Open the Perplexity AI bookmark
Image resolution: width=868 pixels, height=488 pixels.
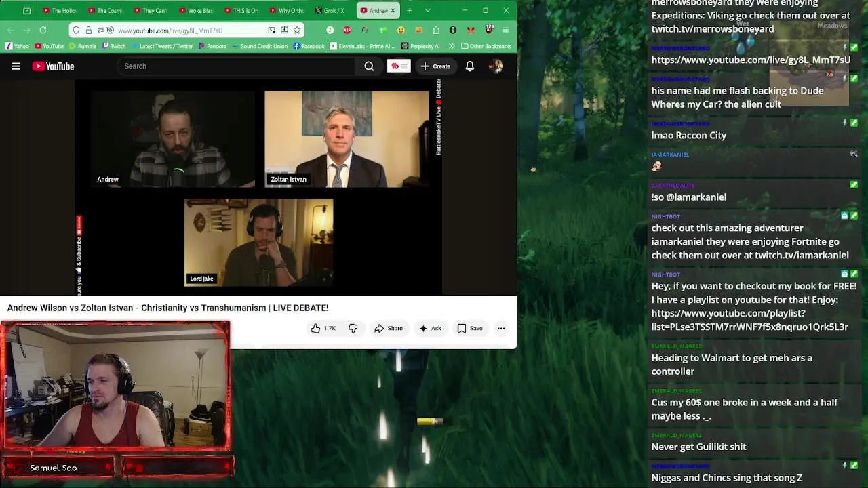[x=420, y=46]
